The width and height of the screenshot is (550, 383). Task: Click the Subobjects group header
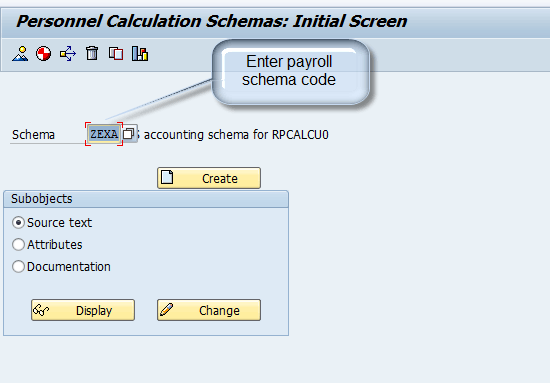[x=146, y=199]
